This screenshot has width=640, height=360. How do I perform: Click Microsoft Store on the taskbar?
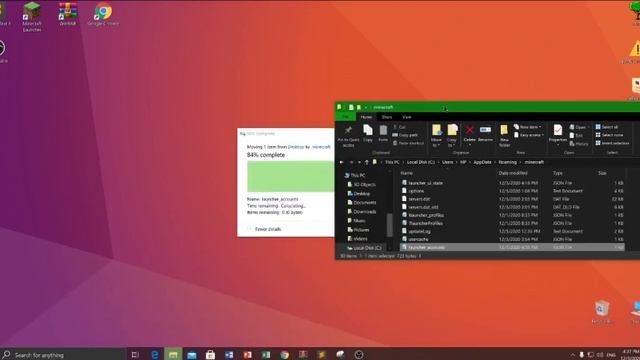[210, 354]
